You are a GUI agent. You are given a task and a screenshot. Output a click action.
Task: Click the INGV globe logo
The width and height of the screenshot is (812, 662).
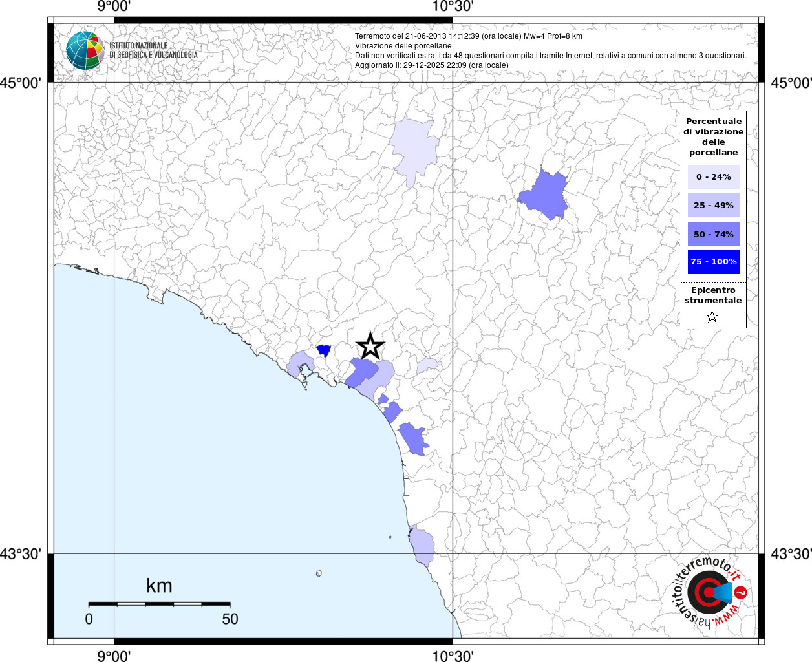85,50
